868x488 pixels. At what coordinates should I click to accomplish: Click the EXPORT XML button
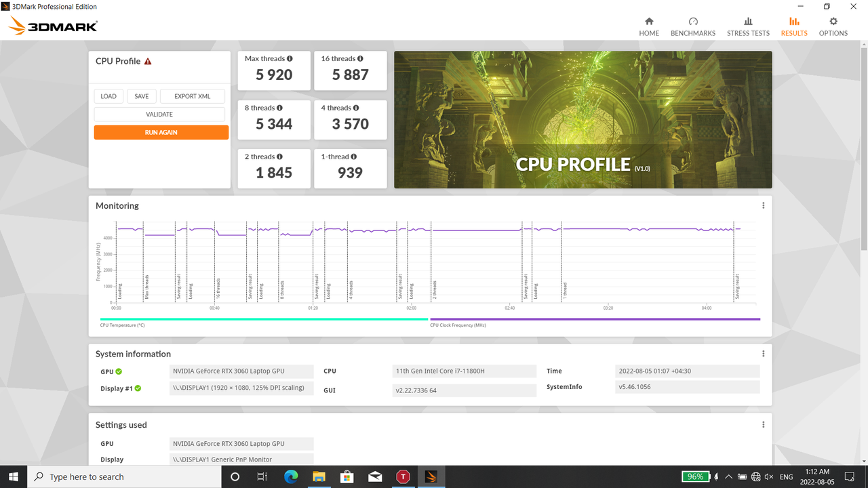192,96
